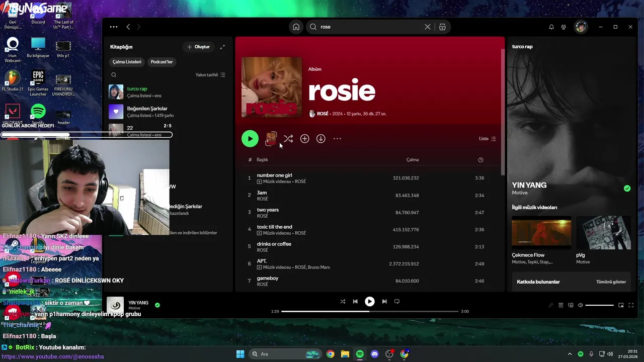Click the album tracklist scrollbar
This screenshot has height=362, width=644.
(503, 112)
